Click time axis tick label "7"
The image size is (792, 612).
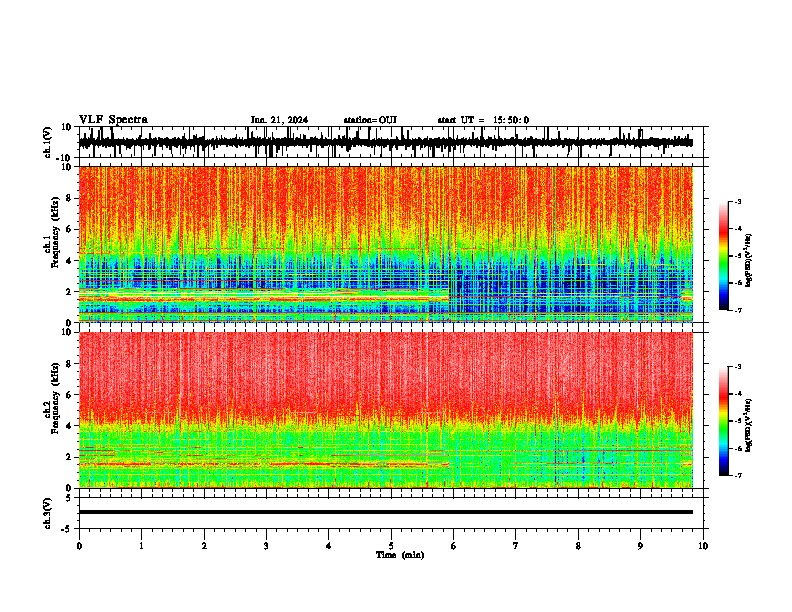coord(516,546)
